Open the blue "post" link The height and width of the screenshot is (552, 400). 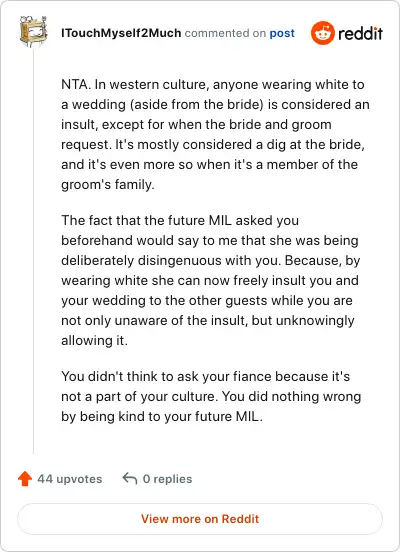pyautogui.click(x=282, y=33)
